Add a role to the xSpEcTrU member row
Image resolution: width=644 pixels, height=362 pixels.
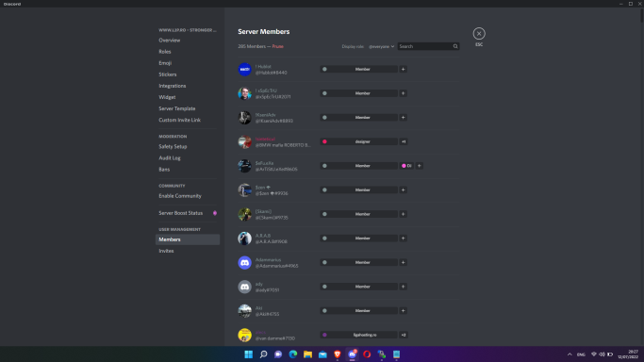pyautogui.click(x=403, y=93)
